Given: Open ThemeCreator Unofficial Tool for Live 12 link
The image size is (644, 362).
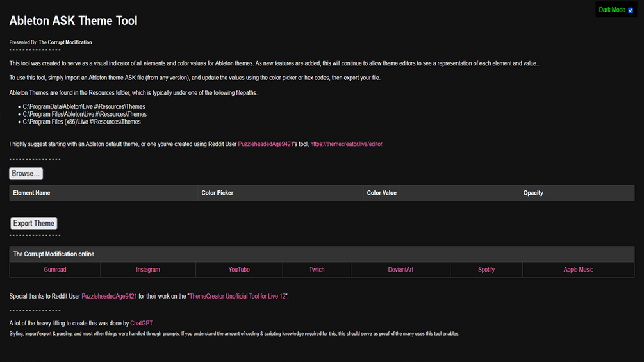Looking at the screenshot, I should [x=238, y=296].
